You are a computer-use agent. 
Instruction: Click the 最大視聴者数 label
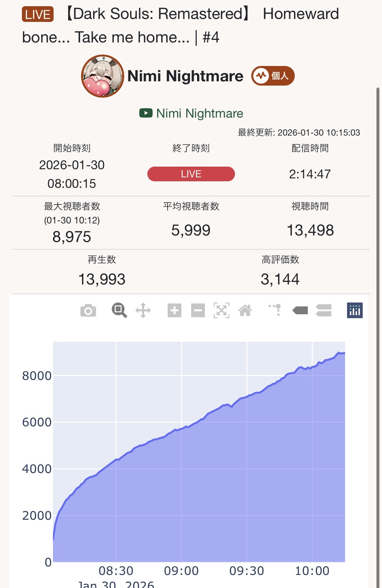(72, 206)
